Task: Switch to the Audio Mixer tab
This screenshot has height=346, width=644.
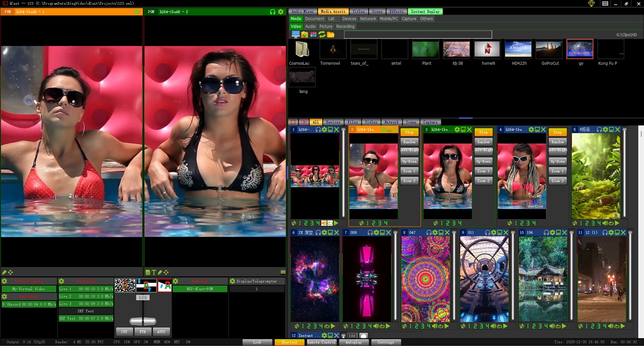Action: 302,12
